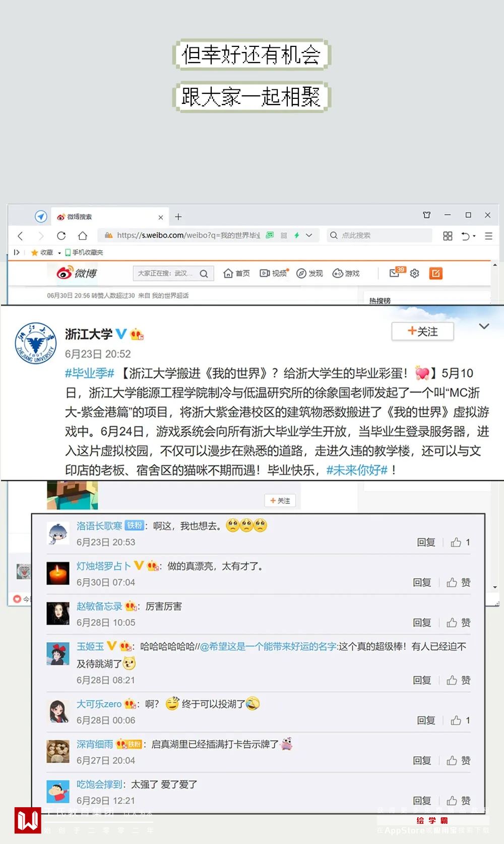Click the Weibo search input 大家正在搜
Image resolution: width=504 pixels, height=844 pixels.
point(166,273)
